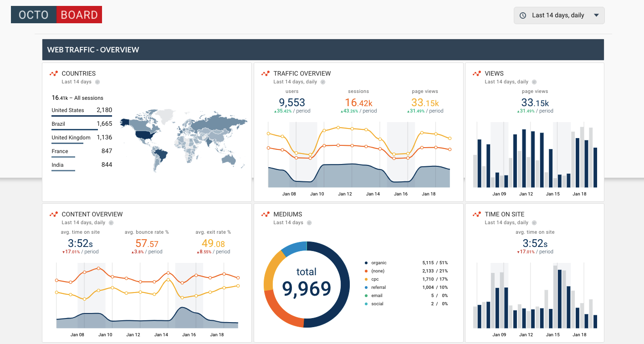Click the Time on Site 3:52s value
Viewport: 644px width, 344px height.
point(535,243)
